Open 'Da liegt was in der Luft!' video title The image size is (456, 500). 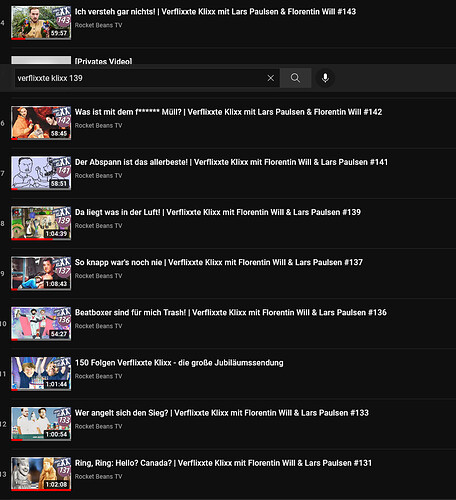tap(218, 212)
